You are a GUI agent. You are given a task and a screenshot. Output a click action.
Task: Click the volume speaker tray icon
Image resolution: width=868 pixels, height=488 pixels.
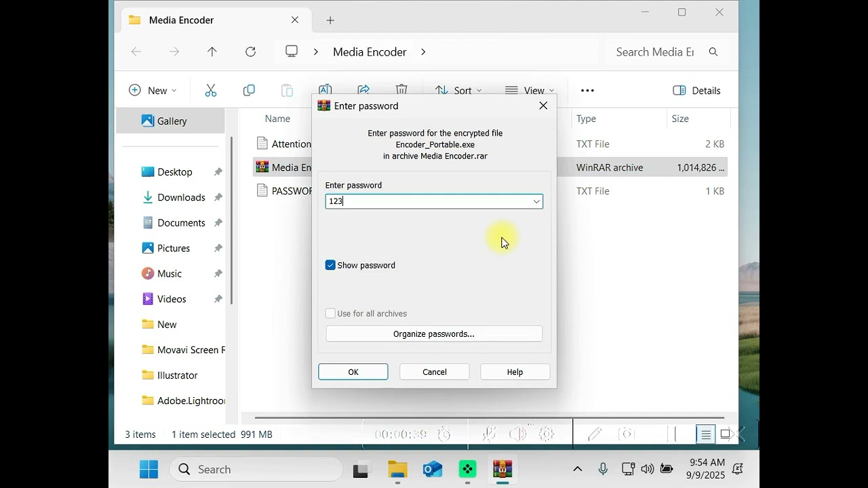click(647, 469)
